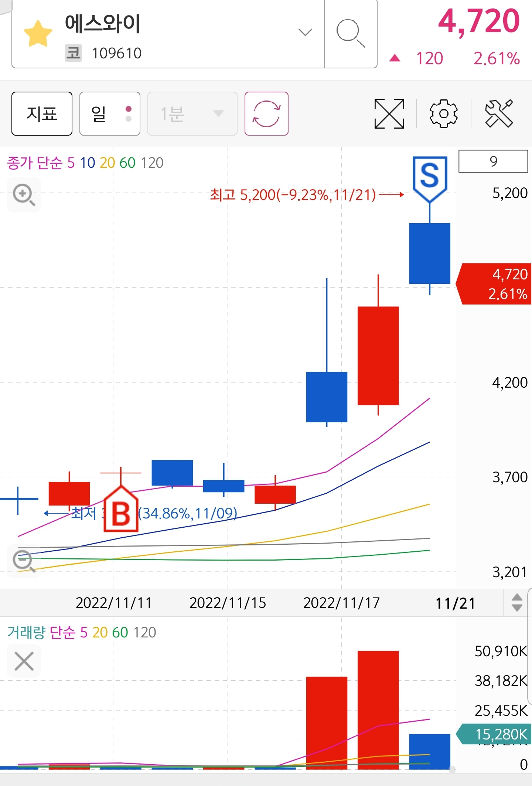Image resolution: width=532 pixels, height=786 pixels.
Task: Tap the 2.61% change rate in header
Action: point(497,58)
